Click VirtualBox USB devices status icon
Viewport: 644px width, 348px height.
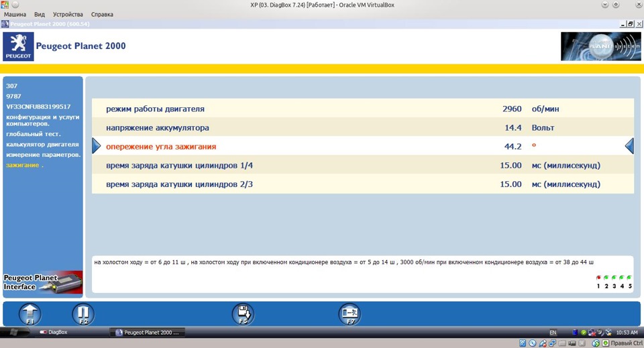click(543, 343)
